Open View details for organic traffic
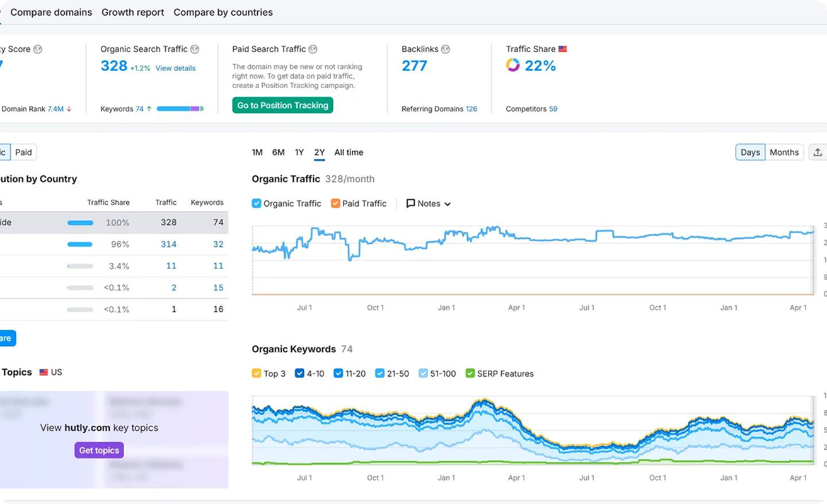The width and height of the screenshot is (827, 504). (175, 68)
